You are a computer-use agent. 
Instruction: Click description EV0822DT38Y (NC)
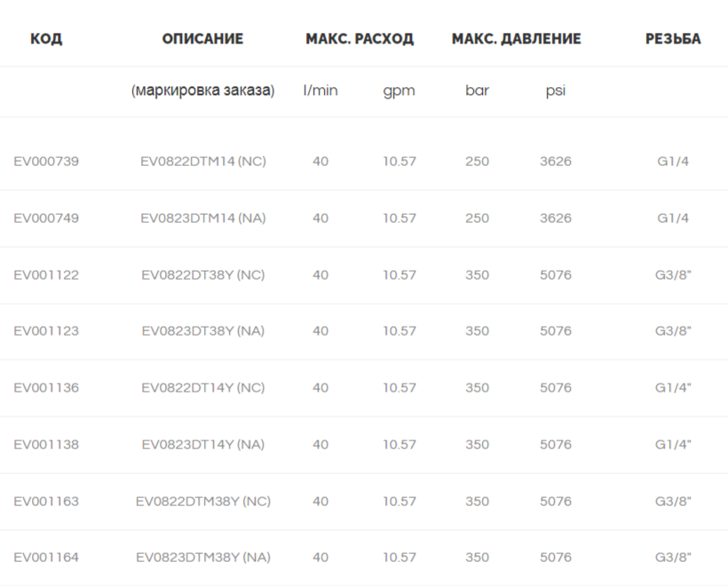[x=203, y=275]
